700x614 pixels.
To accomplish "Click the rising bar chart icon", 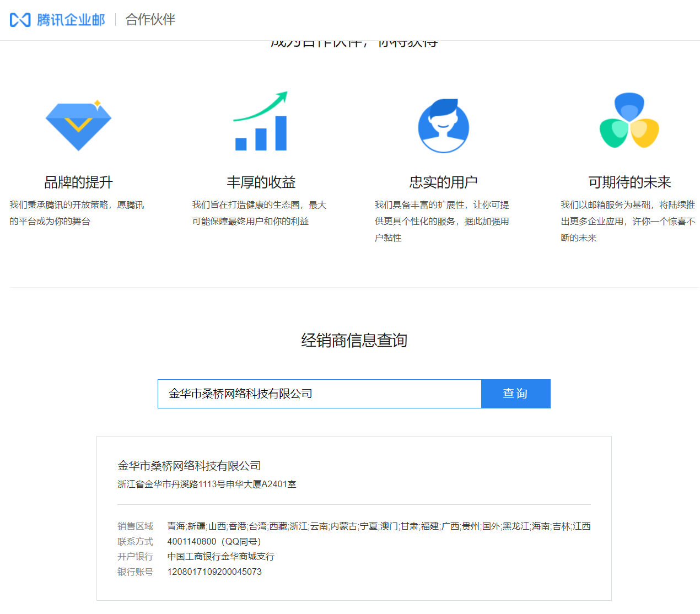I will [x=261, y=122].
